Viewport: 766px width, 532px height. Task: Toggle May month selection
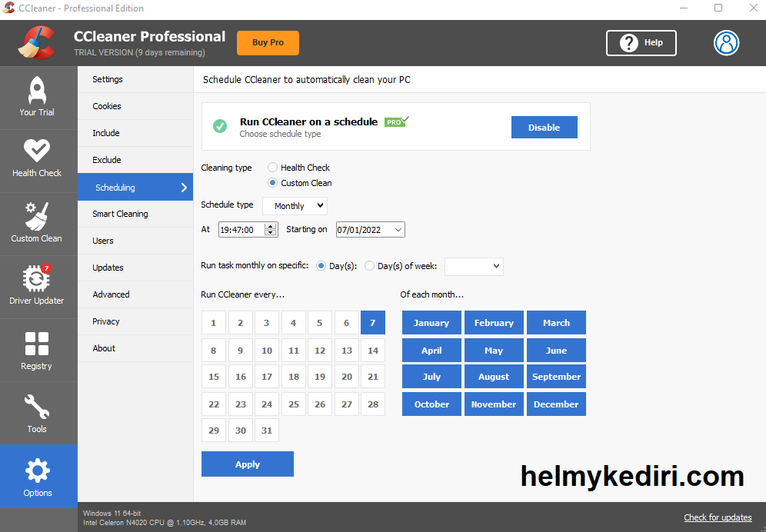tap(494, 351)
